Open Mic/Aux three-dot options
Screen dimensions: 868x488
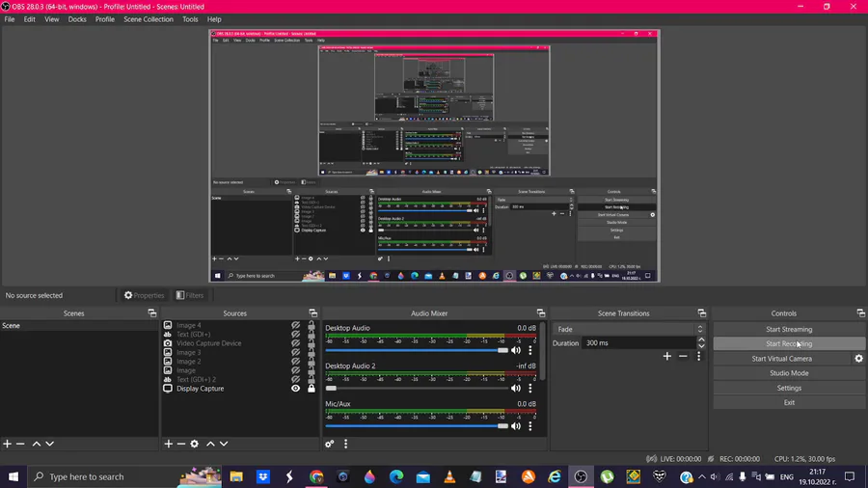click(x=530, y=426)
